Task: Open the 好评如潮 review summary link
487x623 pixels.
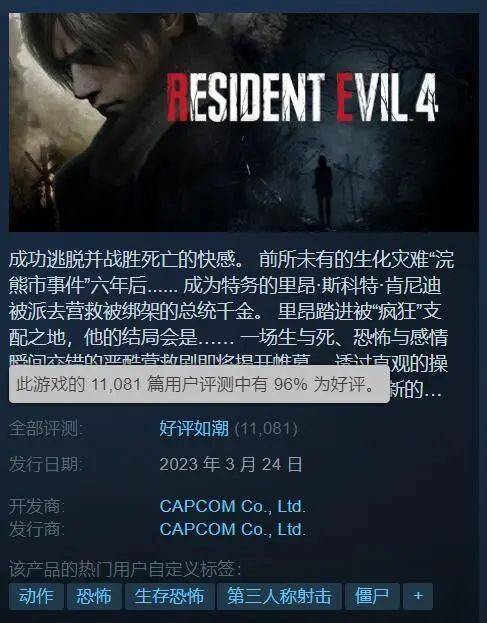Action: pos(194,429)
